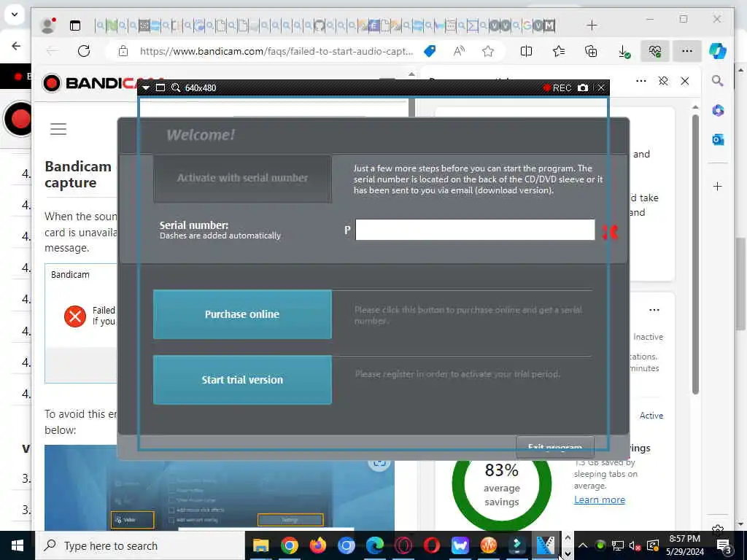This screenshot has height=560, width=747.
Task: Open the Bandicam recorder bar dropdown arrow
Action: click(146, 88)
